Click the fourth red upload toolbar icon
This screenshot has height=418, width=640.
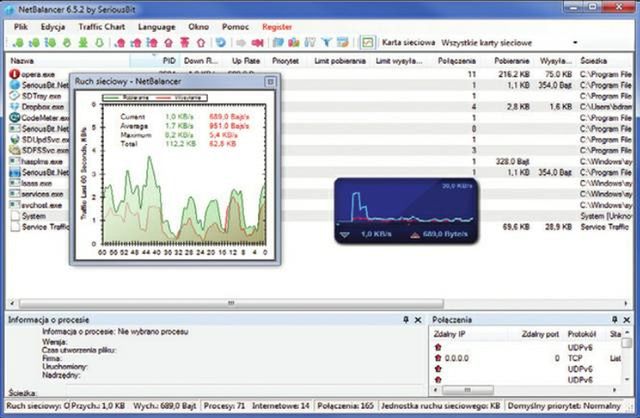pos(169,42)
